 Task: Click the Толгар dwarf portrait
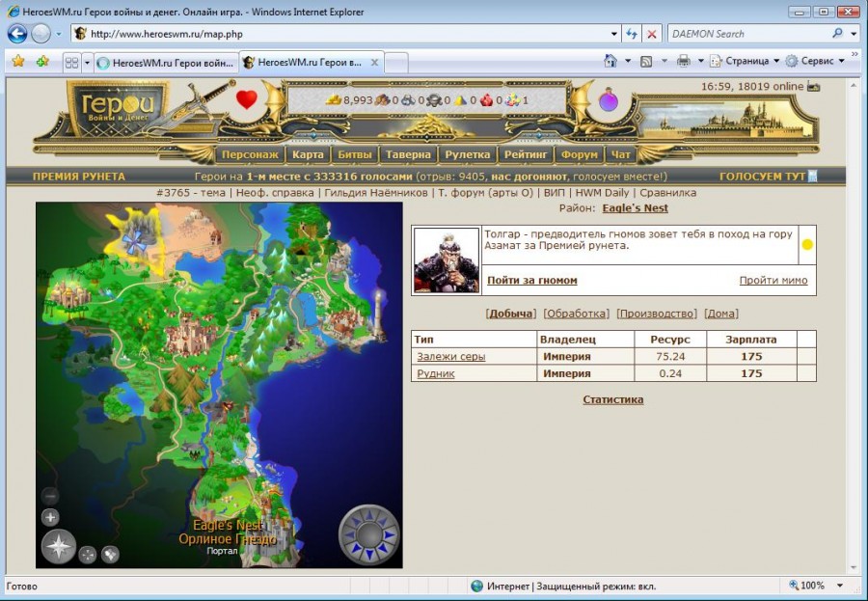[x=447, y=260]
